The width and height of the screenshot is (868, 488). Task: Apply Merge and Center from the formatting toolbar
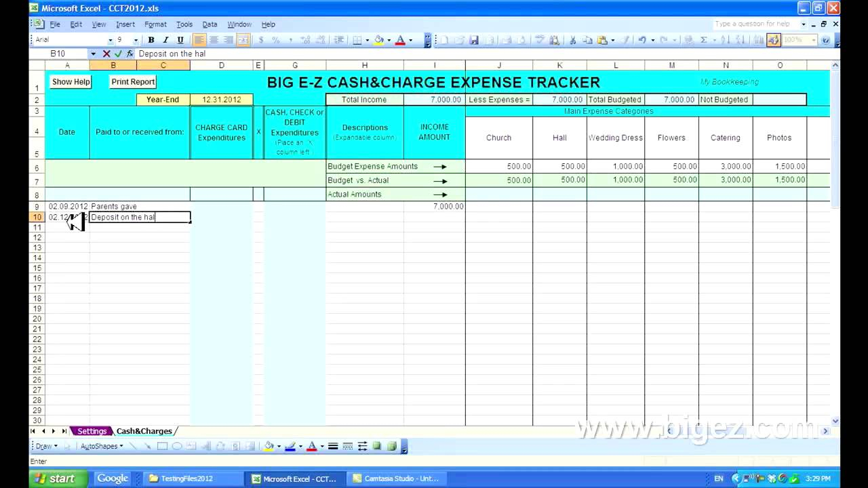pos(243,40)
